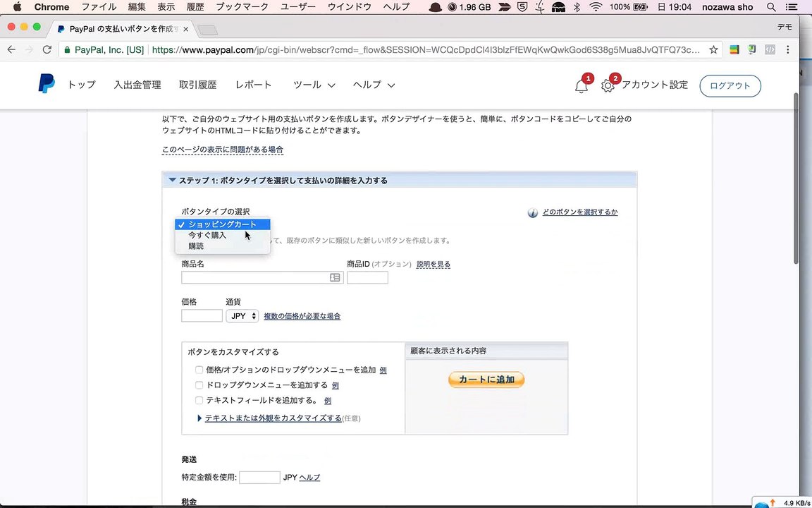The height and width of the screenshot is (508, 812).
Task: Click the account settings gear icon
Action: (x=608, y=86)
